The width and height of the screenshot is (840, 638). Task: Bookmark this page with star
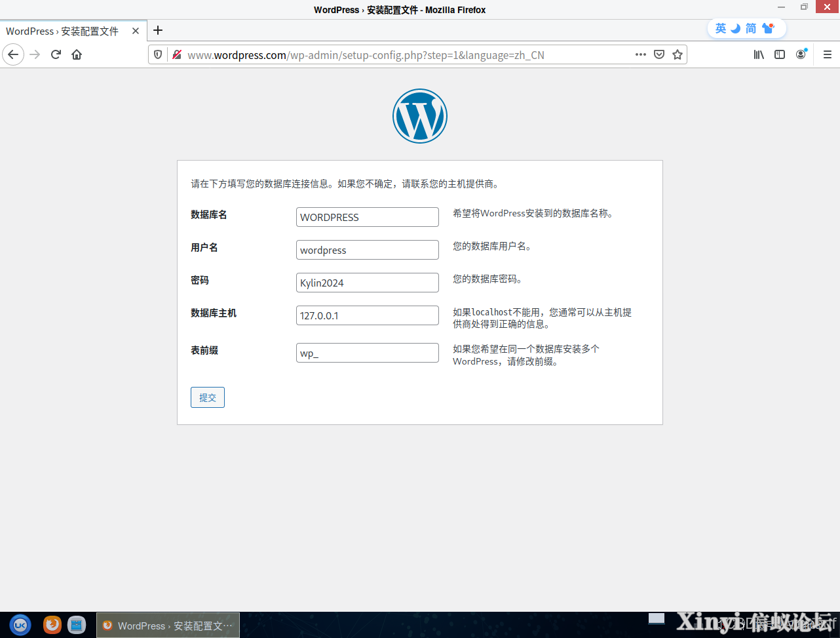(x=678, y=54)
